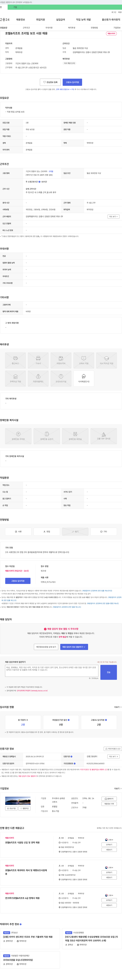This screenshot has width=122, height=980.
Task: Switch to the 전형방법 tab
Action: 94,28
